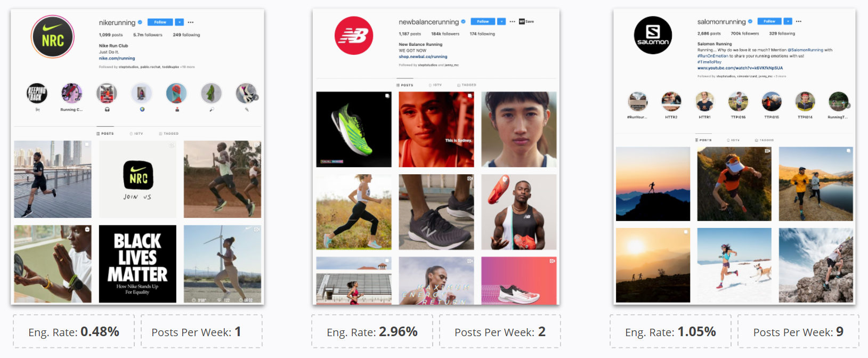
Task: Follow the newbalancerunning account
Action: 483,21
